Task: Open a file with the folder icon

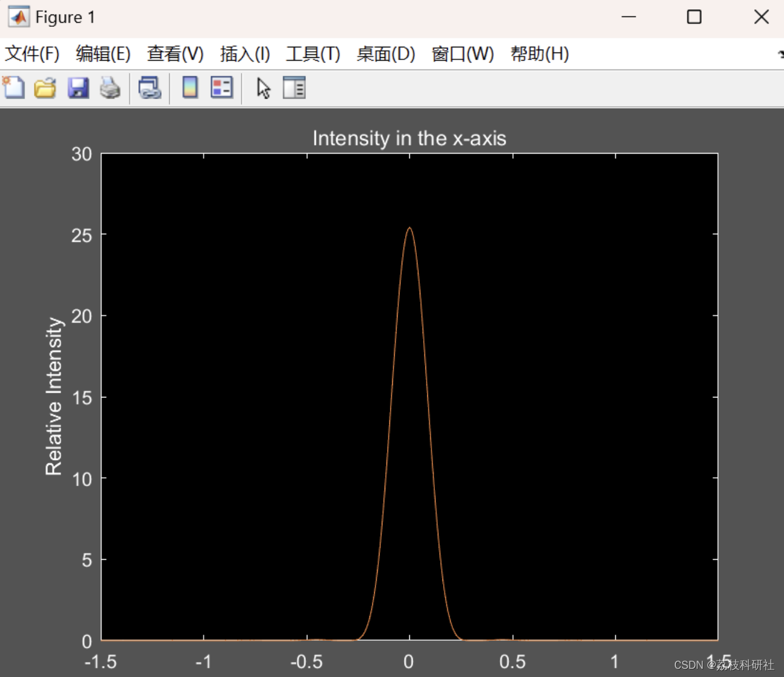Action: click(45, 88)
